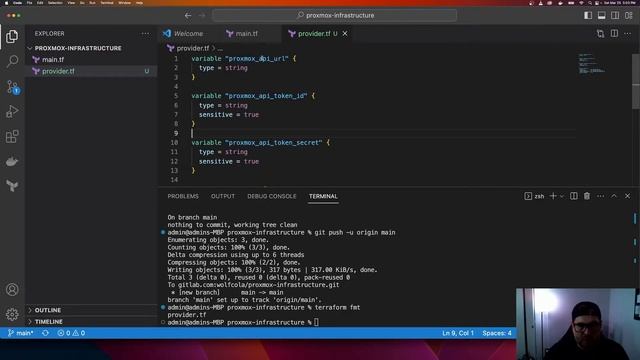The image size is (640, 360).
Task: Switch to the Problems panel tab
Action: pyautogui.click(x=183, y=196)
